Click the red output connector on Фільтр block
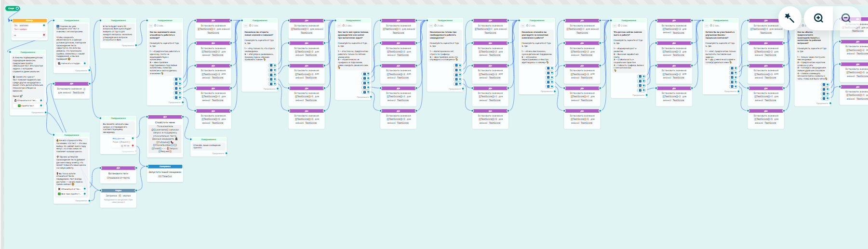The height and width of the screenshot is (249, 868). 44,35
